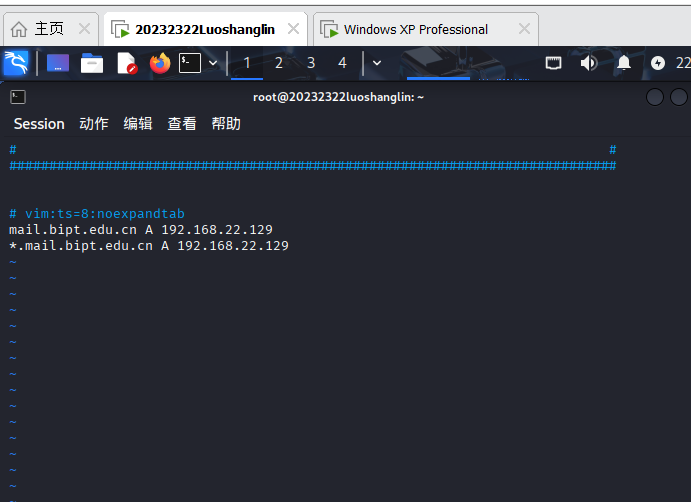Switch to workspace 1
The height and width of the screenshot is (502, 691).
[x=247, y=63]
